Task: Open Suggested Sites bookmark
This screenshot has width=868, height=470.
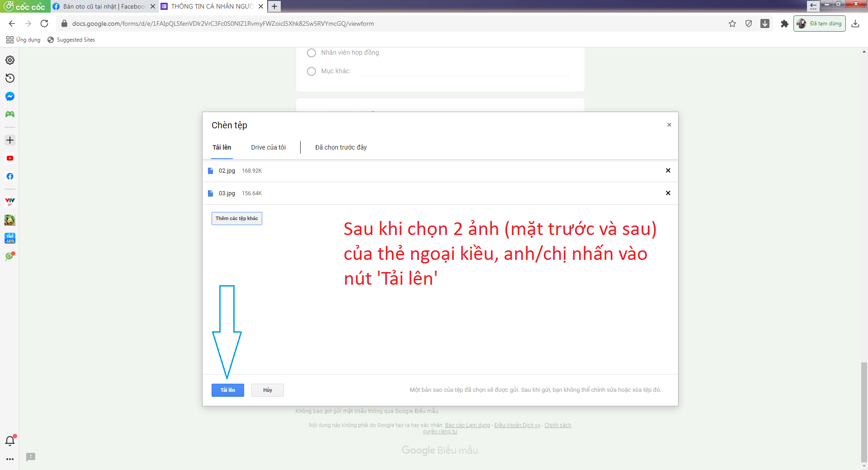Action: [x=71, y=40]
